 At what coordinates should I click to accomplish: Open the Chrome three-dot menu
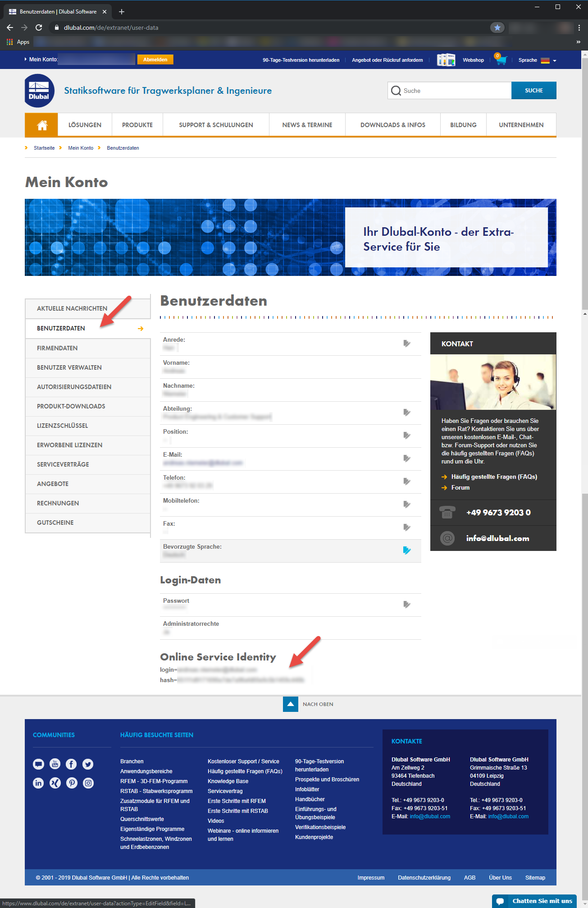click(579, 28)
